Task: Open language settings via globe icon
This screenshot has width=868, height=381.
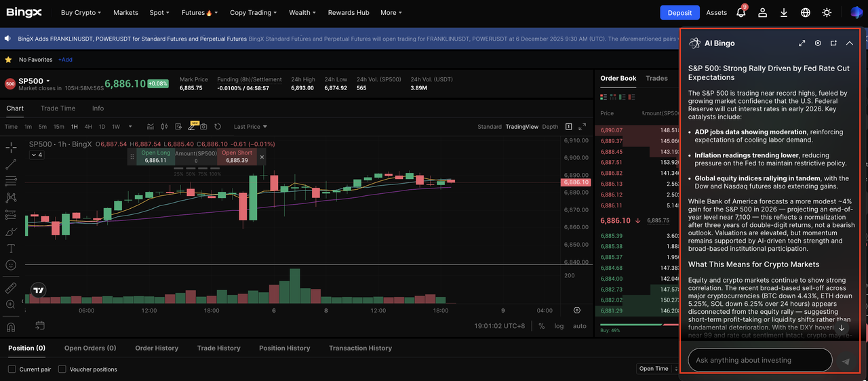Action: 806,13
